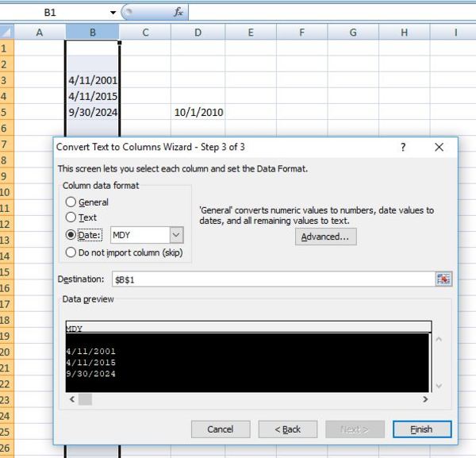Click Finish to complete the wizard
This screenshot has height=458, width=476.
click(422, 429)
